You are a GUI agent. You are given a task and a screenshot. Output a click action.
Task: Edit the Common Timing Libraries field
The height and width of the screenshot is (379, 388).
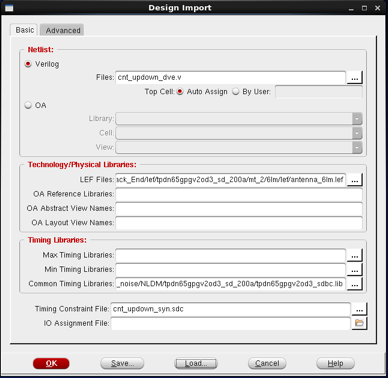coord(231,284)
